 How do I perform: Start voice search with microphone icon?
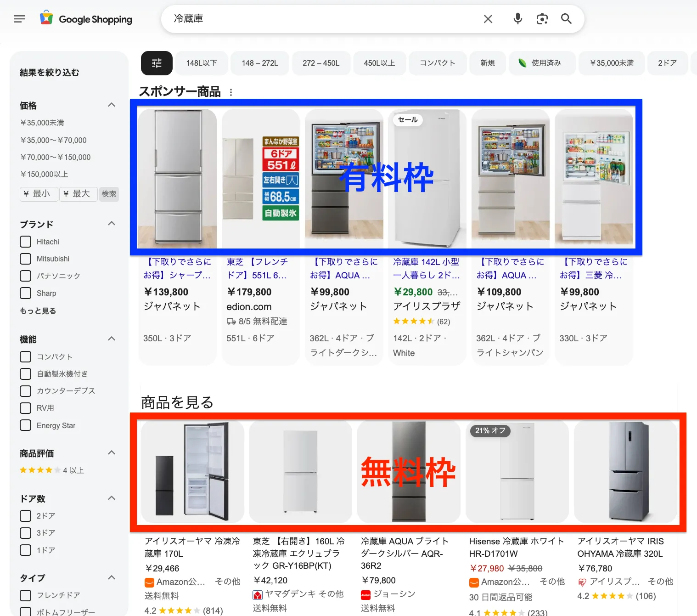(x=518, y=19)
